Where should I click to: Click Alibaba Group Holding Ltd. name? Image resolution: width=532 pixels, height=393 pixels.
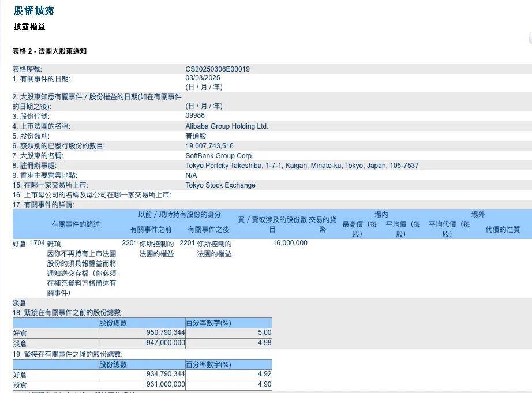click(227, 126)
